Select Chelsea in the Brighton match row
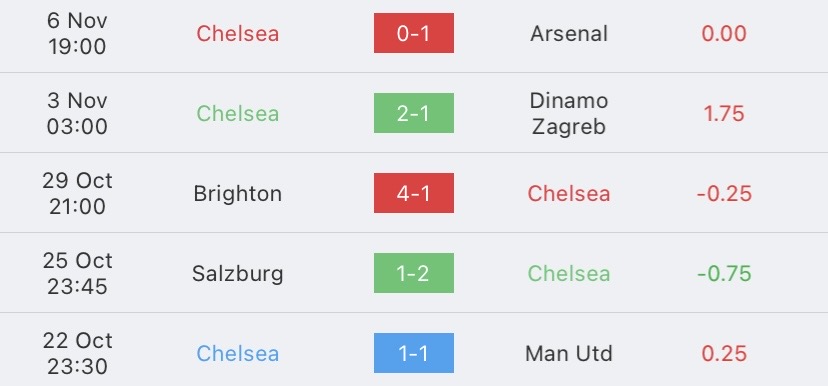The height and width of the screenshot is (386, 828). point(569,194)
